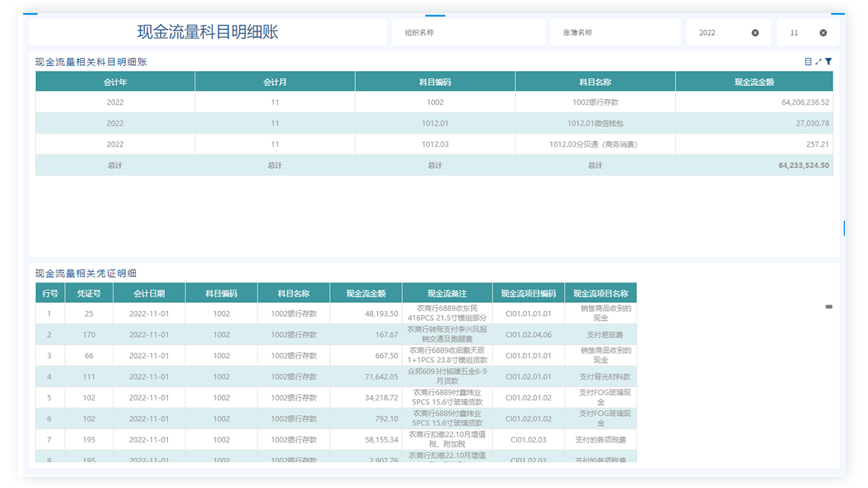868x488 pixels.
Task: Click the filter funnel icon
Action: pyautogui.click(x=829, y=62)
